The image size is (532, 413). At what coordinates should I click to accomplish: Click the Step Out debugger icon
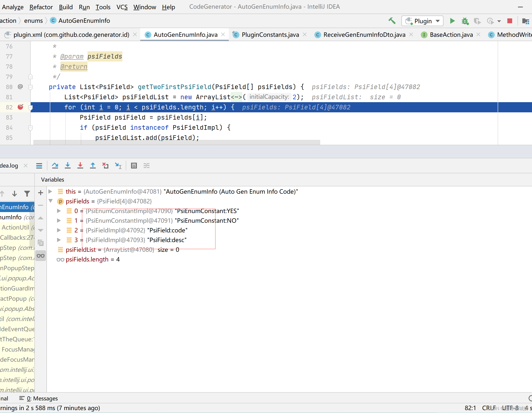(x=93, y=166)
